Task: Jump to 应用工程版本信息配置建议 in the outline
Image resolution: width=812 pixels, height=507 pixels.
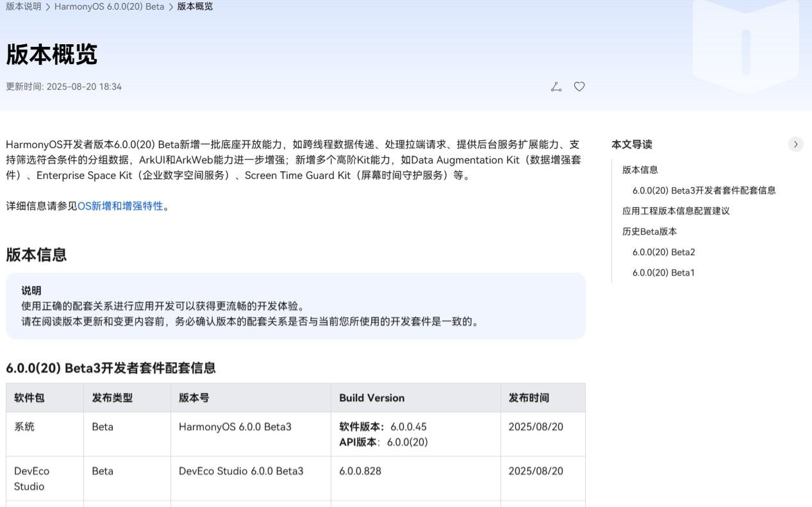Action: click(676, 211)
